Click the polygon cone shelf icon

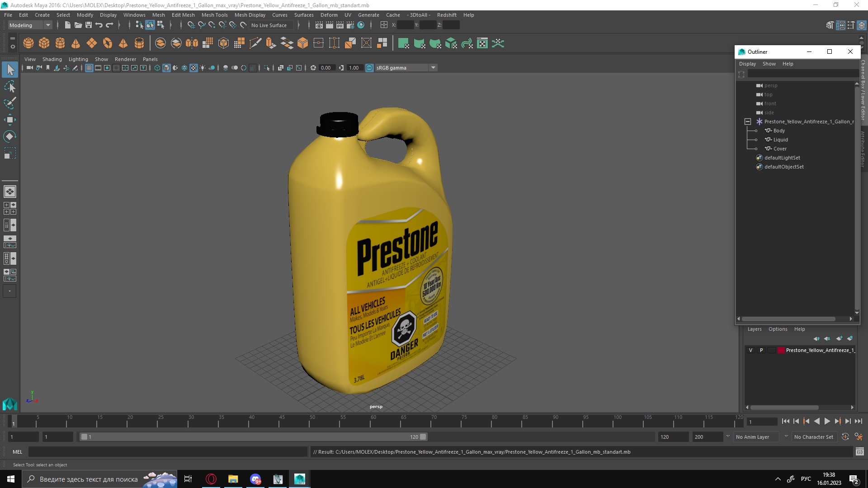(x=76, y=43)
